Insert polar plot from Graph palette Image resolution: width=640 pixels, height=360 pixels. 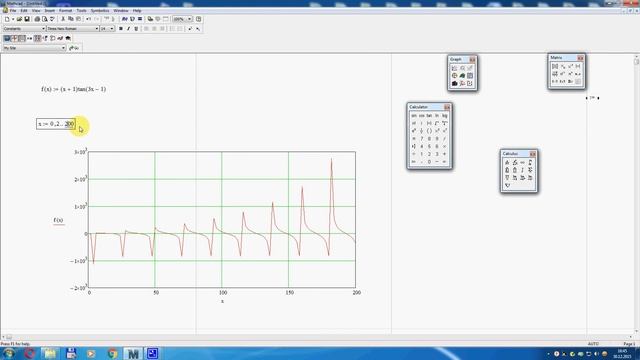tap(454, 76)
